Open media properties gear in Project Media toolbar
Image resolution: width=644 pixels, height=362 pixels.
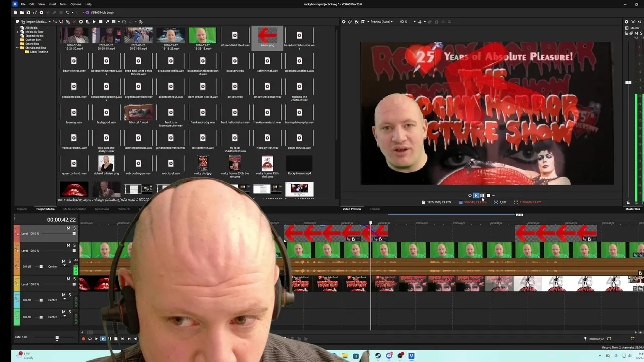click(80, 22)
